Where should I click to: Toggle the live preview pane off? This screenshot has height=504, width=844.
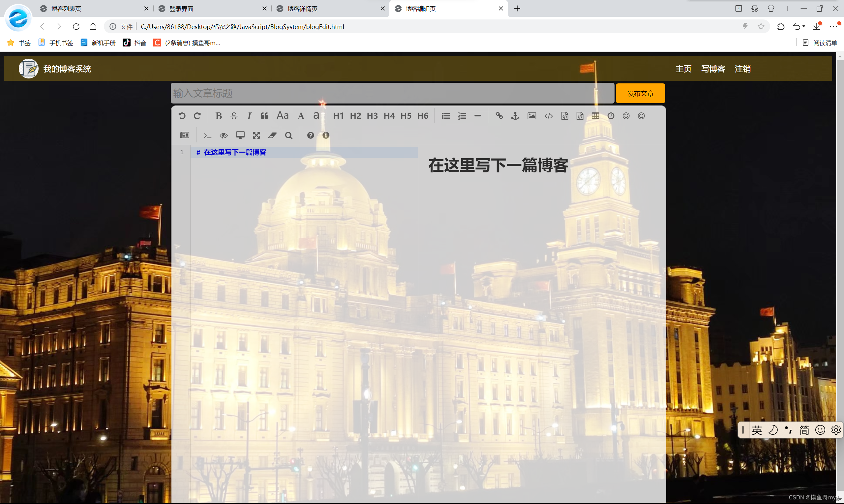224,135
